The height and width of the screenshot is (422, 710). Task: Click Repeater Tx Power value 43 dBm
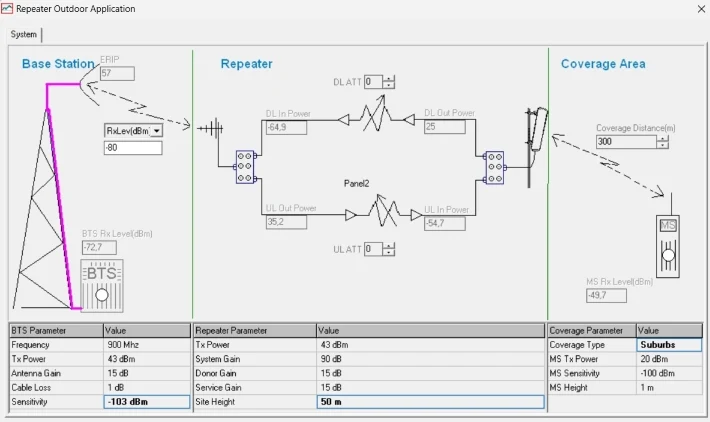430,345
